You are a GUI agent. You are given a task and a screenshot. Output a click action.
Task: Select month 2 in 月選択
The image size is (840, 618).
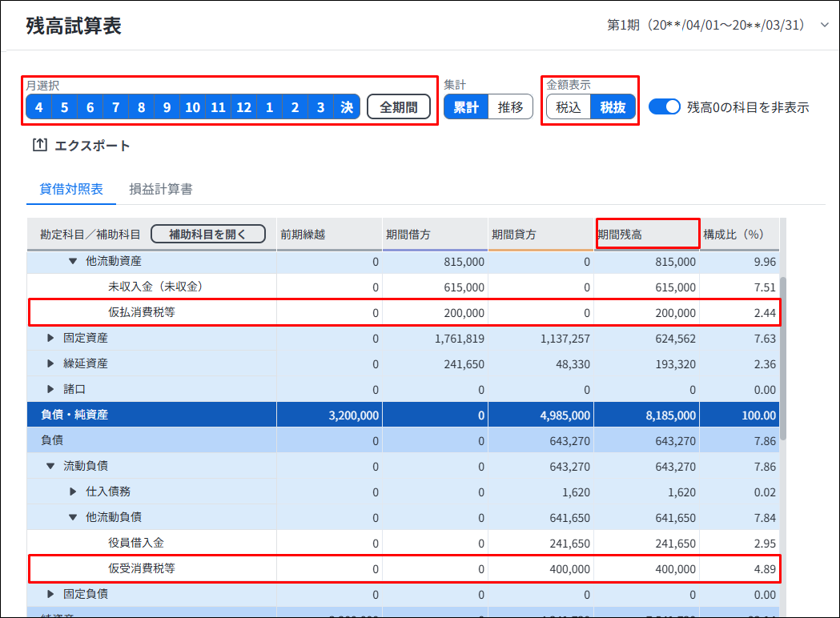[x=295, y=107]
